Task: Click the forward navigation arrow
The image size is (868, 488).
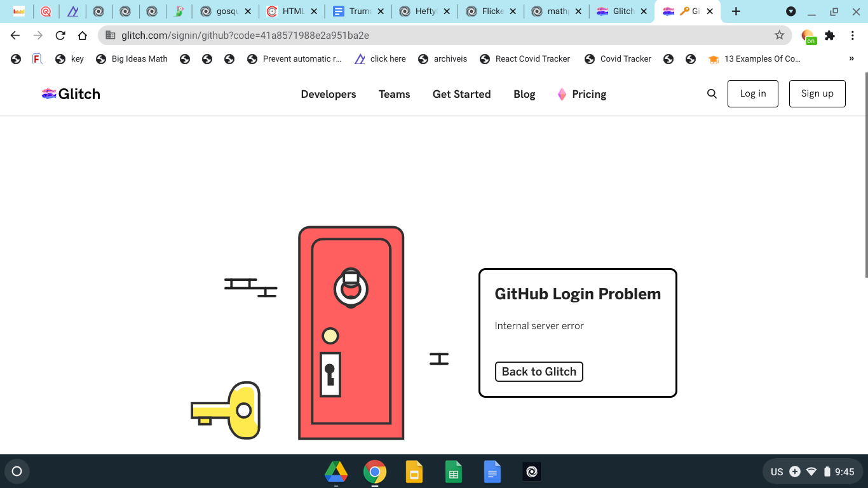Action: [x=37, y=36]
